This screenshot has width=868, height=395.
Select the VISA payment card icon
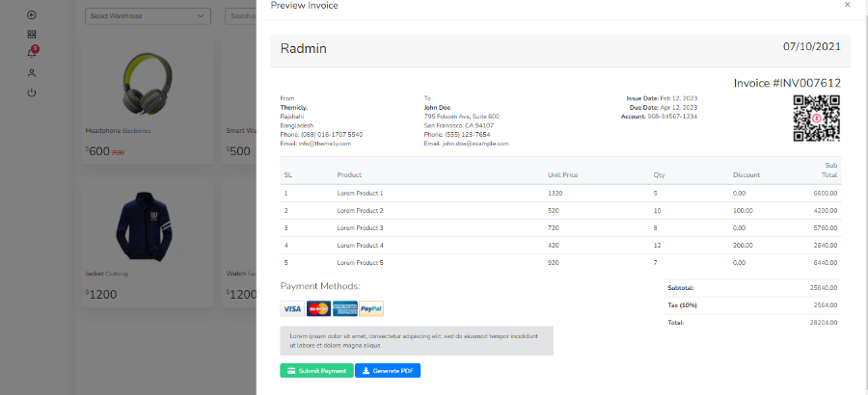tap(292, 308)
